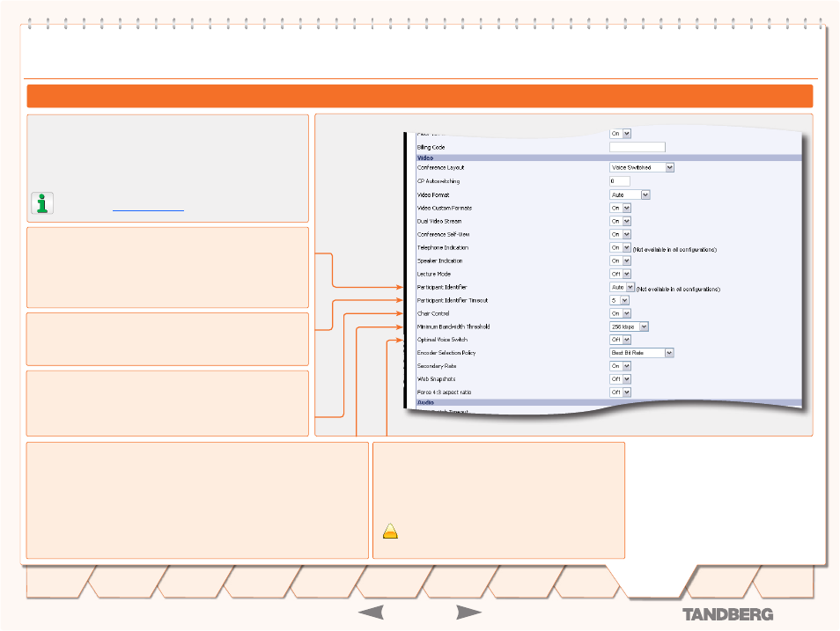
Task: Open the Force 4:3 aspect ratio dropdown
Action: pyautogui.click(x=621, y=393)
